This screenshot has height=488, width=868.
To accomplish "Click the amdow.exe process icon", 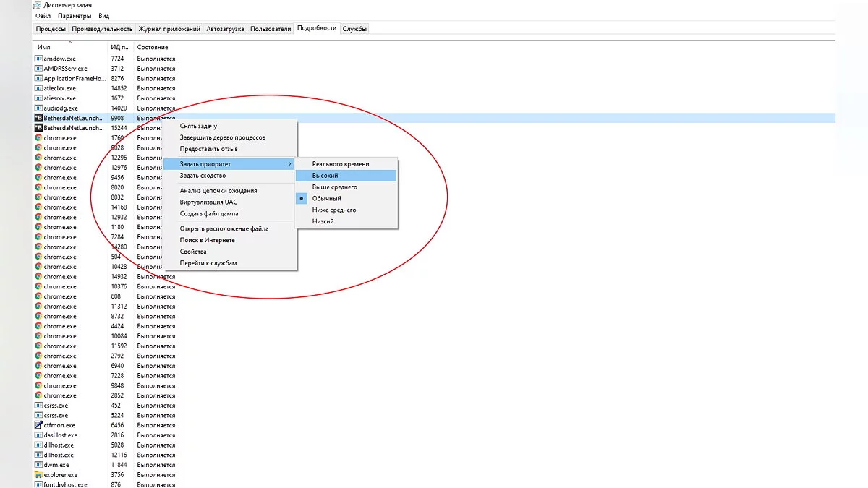I will pyautogui.click(x=38, y=59).
